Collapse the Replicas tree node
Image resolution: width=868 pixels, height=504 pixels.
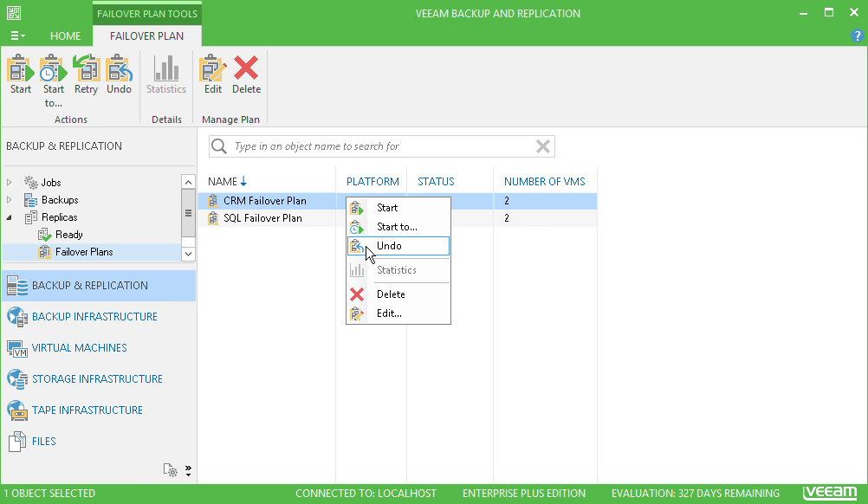tap(9, 217)
